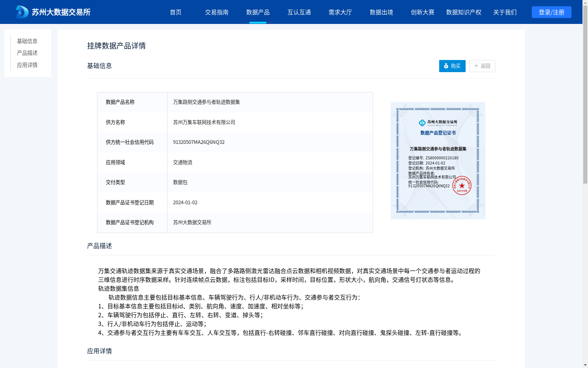Click the scrollbar up arrow
Viewport: 588px width, 368px height.
pos(585,3)
